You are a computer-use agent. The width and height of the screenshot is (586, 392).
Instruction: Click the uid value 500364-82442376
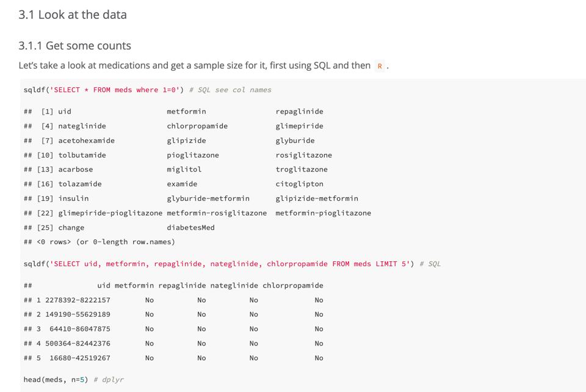click(78, 343)
